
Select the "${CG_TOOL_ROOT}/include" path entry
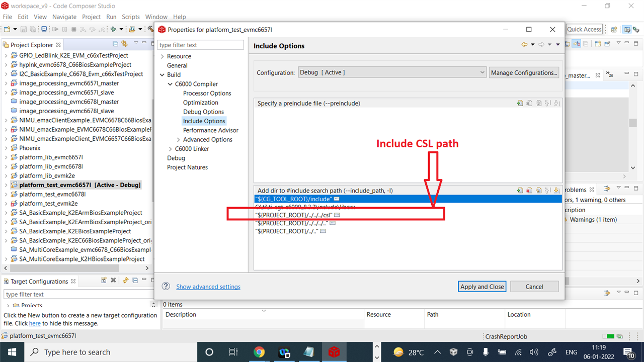point(408,199)
